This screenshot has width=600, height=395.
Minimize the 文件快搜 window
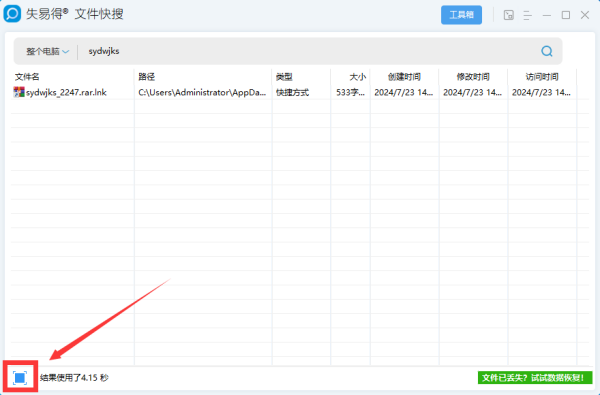[547, 15]
